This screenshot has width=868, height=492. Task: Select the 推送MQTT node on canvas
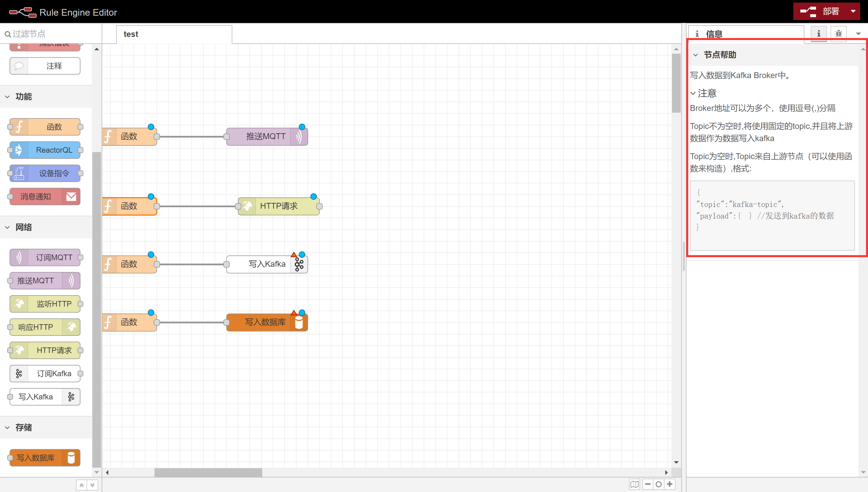pos(267,136)
